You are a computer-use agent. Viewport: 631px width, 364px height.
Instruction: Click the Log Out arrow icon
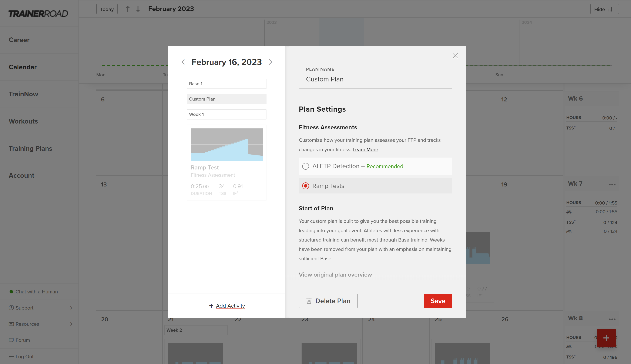[11, 357]
